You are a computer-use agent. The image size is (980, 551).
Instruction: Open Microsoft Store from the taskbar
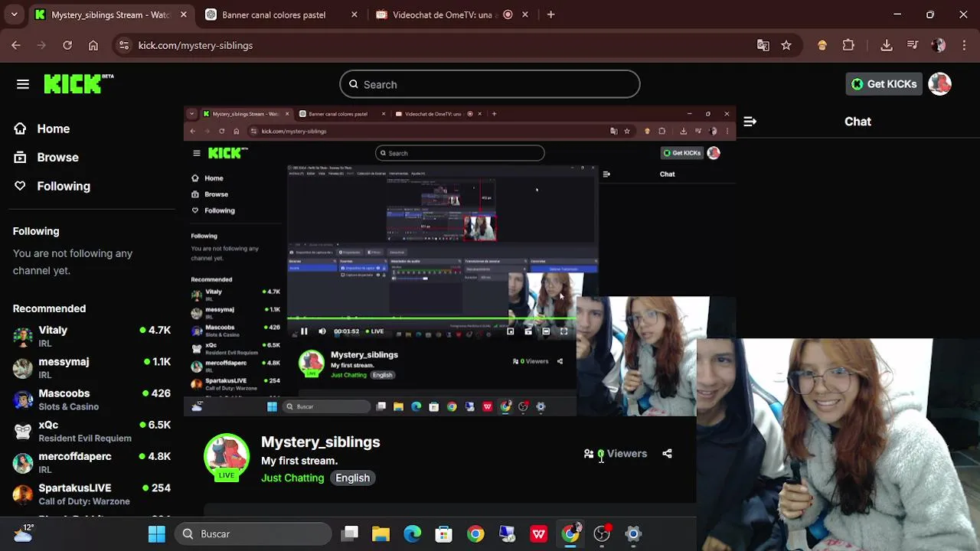pos(443,533)
